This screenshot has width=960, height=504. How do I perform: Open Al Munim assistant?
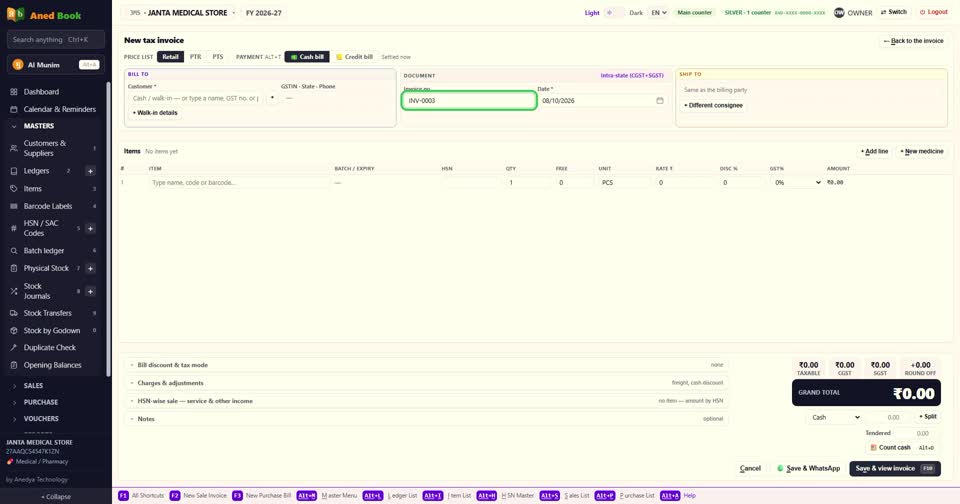[56, 64]
